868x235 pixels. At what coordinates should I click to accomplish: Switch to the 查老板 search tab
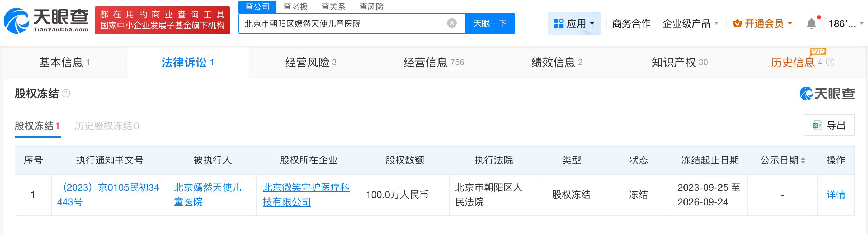coord(295,7)
